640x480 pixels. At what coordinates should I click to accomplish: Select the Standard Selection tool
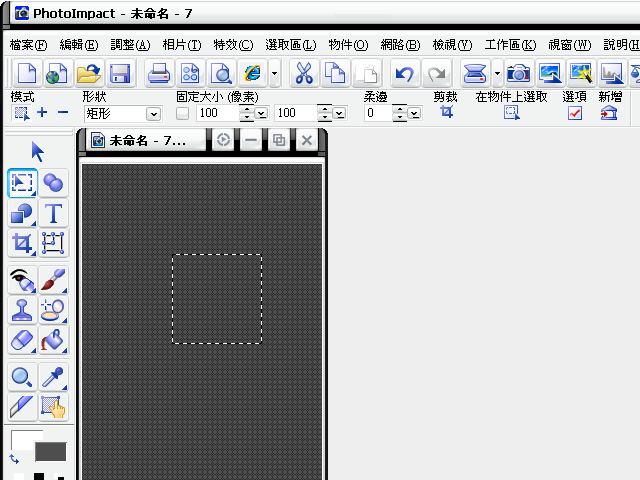pyautogui.click(x=22, y=183)
